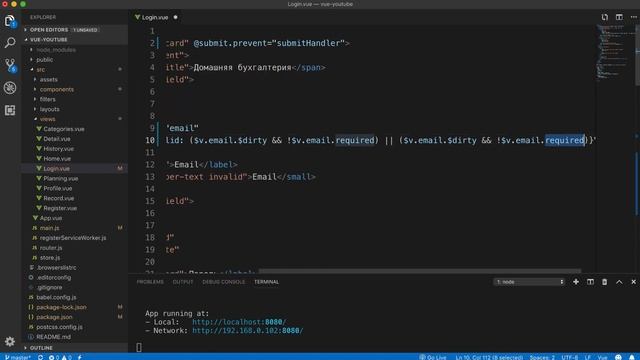
Task: Expand the layouts folder
Action: coord(35,109)
